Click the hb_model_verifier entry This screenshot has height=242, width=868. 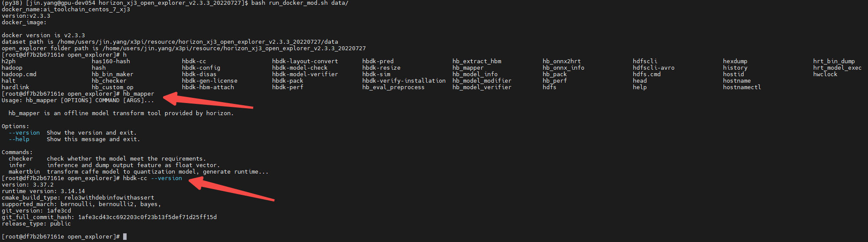482,87
